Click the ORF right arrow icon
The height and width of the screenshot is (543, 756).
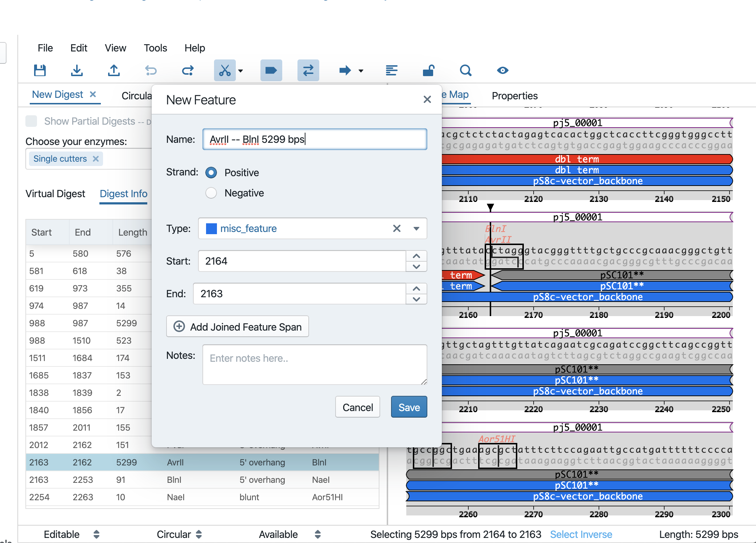tap(345, 70)
